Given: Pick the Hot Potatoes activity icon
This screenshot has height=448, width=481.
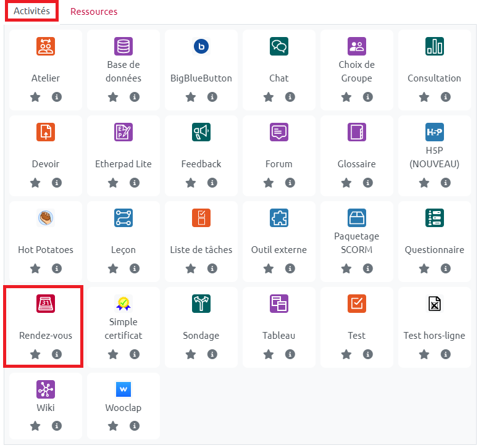Looking at the screenshot, I should (46, 218).
